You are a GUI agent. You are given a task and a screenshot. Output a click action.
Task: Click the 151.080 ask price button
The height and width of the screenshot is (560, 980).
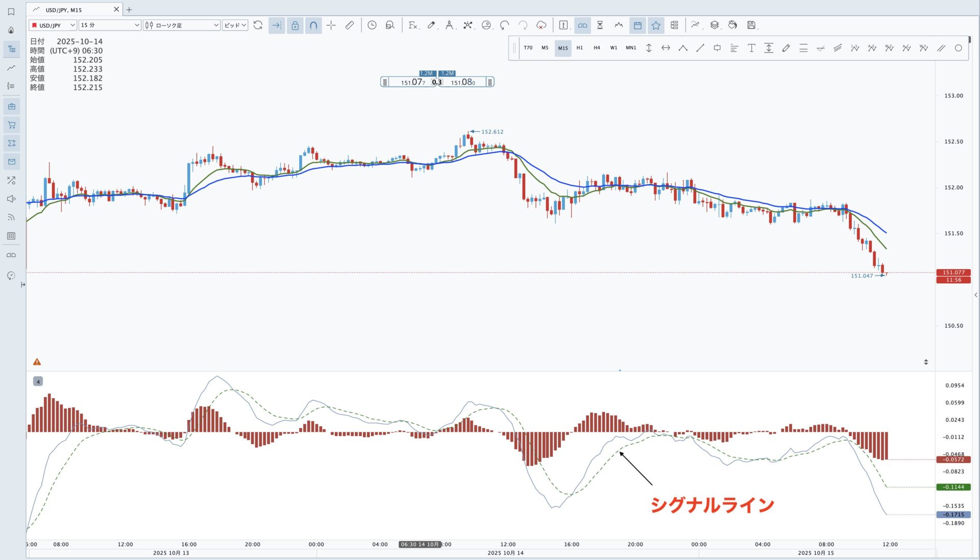462,82
